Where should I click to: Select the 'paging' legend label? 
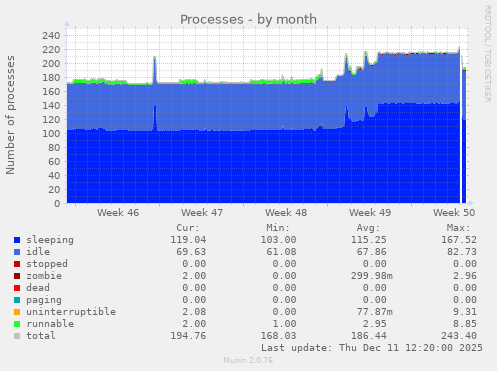[44, 300]
